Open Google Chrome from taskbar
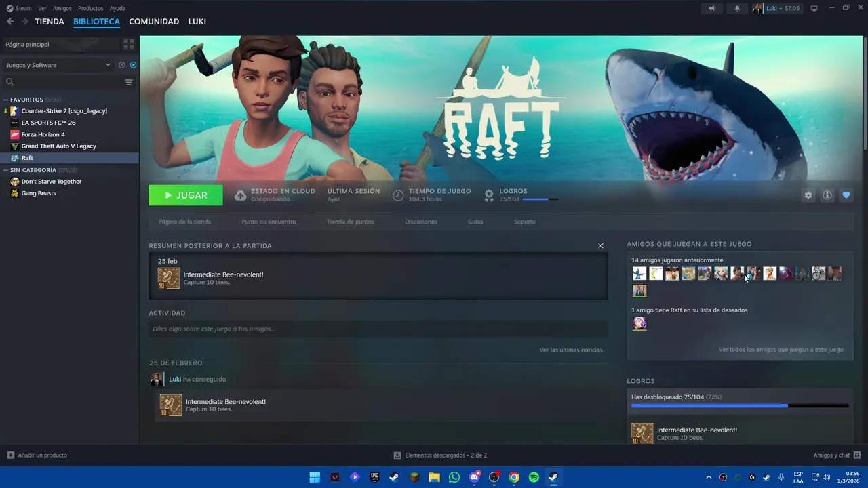 click(x=514, y=477)
